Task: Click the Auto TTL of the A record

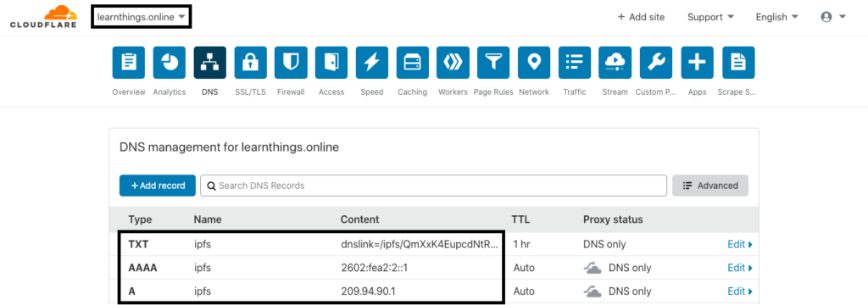Action: (524, 291)
